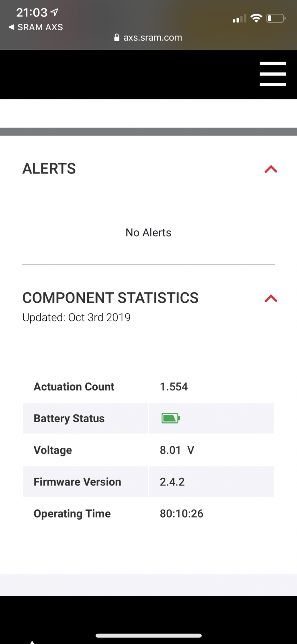This screenshot has height=644, width=297.
Task: Click the ALERTS section heading
Action: click(x=49, y=169)
